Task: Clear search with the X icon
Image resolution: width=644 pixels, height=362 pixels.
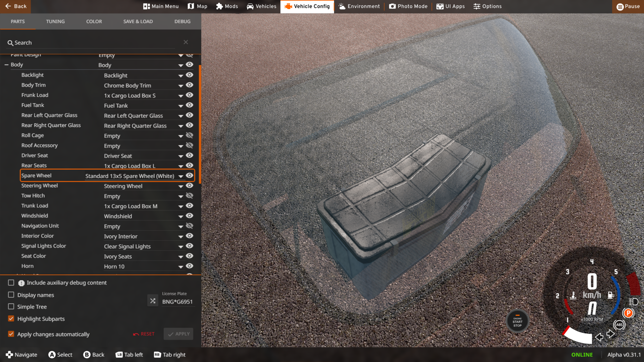Action: tap(186, 42)
